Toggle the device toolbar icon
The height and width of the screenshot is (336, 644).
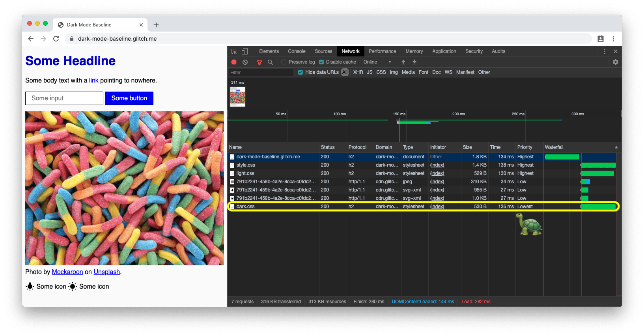245,51
